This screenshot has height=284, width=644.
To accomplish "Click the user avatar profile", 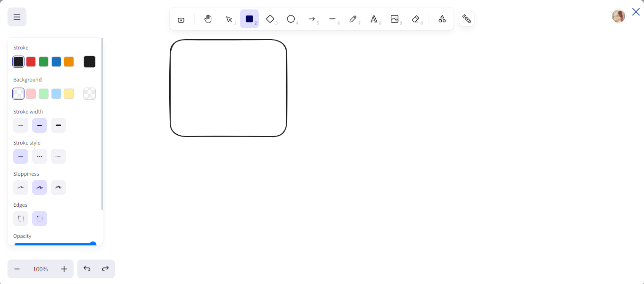I will (x=618, y=16).
